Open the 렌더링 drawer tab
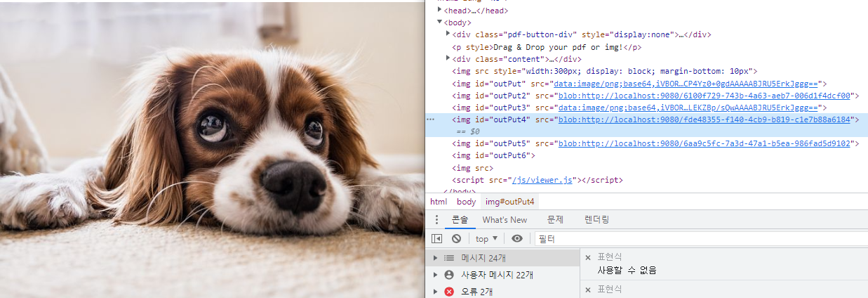This screenshot has height=298, width=868. [x=597, y=220]
